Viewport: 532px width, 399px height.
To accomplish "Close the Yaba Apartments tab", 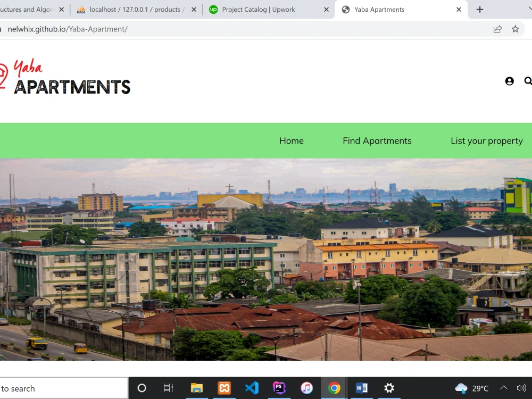I will pos(459,10).
